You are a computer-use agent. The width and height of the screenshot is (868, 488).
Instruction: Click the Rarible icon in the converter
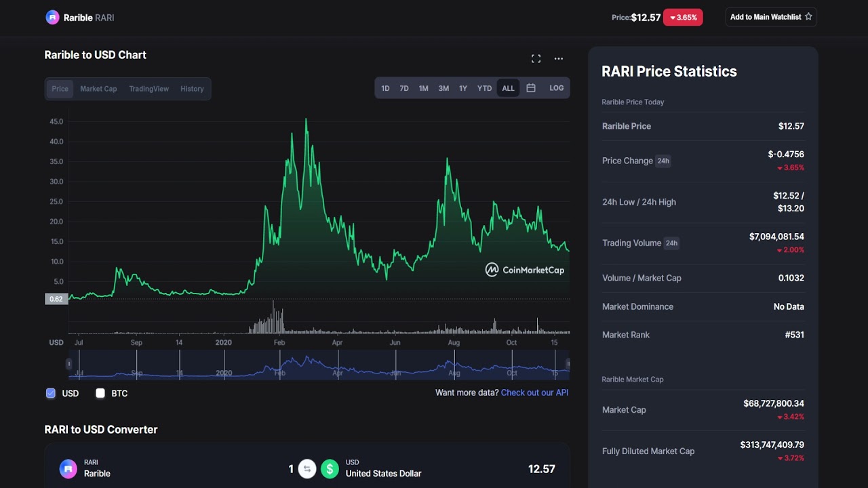[68, 469]
